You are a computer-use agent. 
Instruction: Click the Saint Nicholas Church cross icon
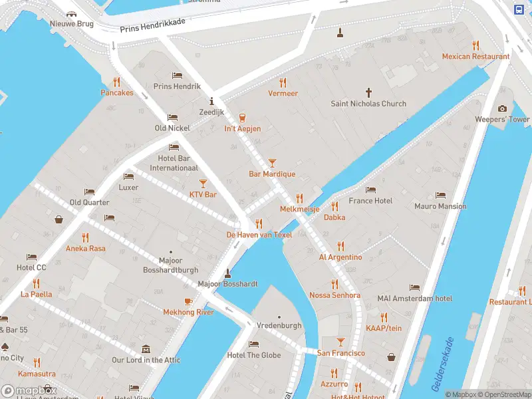[x=368, y=92]
